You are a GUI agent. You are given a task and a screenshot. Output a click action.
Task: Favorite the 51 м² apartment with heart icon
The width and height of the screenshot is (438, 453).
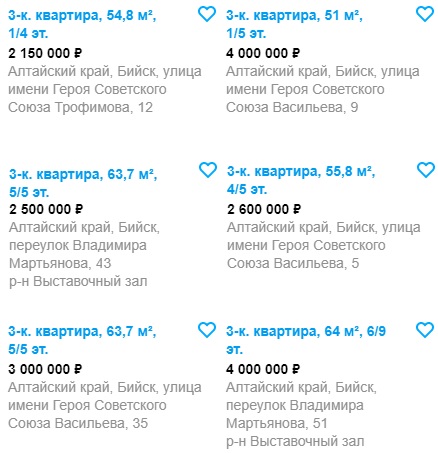pos(425,14)
